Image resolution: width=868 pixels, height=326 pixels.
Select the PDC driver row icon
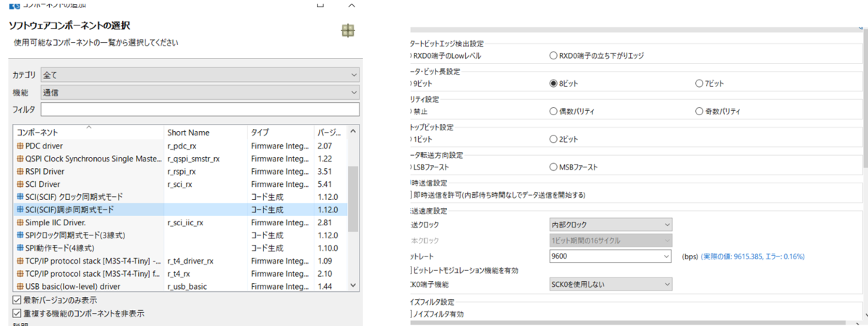(20, 146)
